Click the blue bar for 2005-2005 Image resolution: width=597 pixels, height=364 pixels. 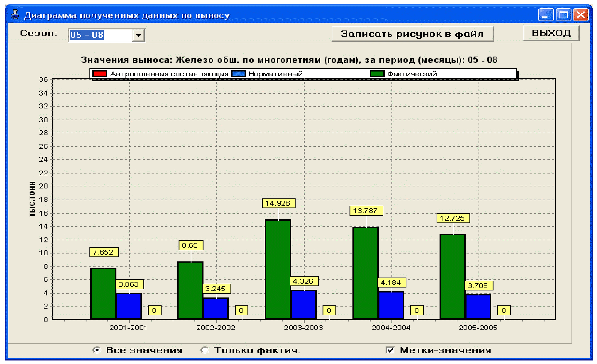(x=478, y=307)
